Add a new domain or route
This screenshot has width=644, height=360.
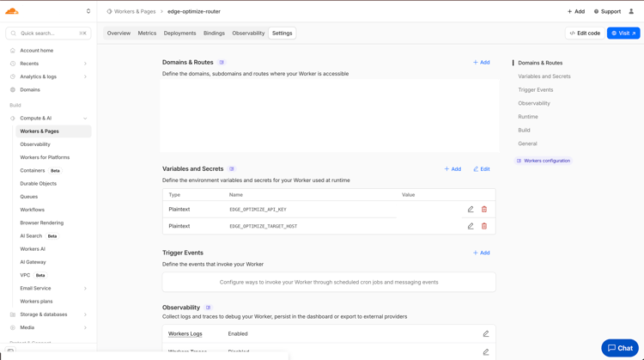tap(481, 63)
